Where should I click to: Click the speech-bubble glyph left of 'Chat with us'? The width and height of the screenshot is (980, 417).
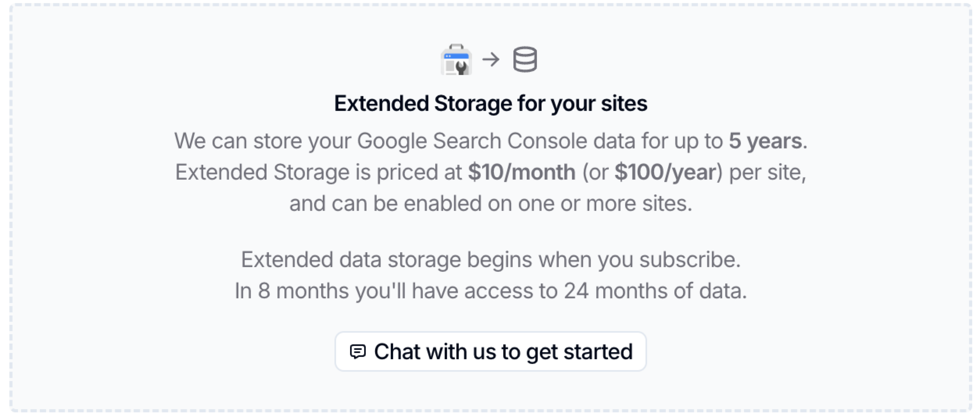[358, 351]
